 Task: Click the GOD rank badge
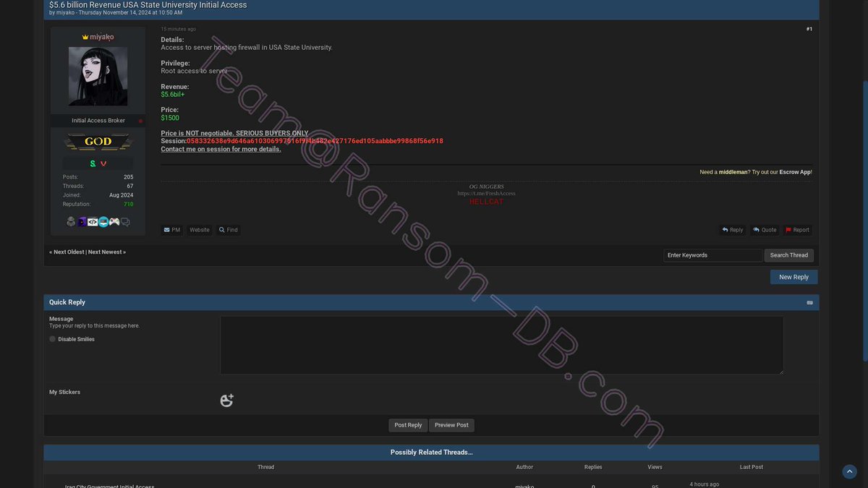(98, 142)
